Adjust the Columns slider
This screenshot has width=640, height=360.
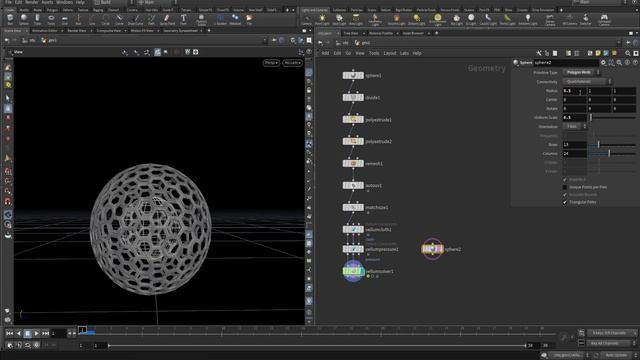[613, 153]
